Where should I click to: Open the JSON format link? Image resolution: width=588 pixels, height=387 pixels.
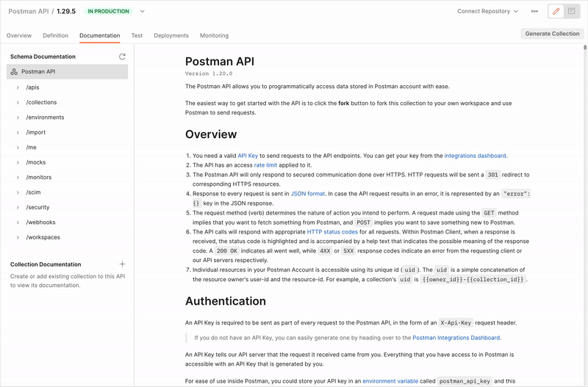coord(308,194)
